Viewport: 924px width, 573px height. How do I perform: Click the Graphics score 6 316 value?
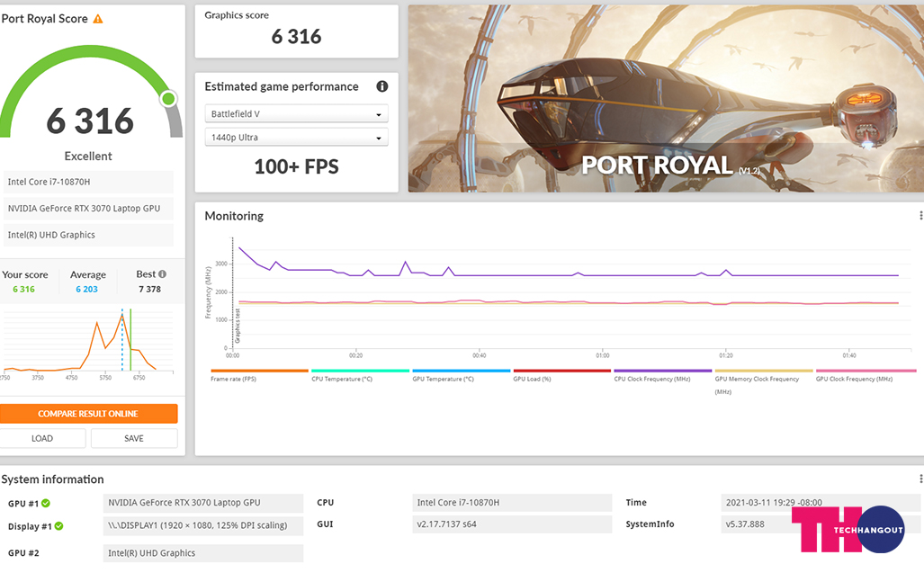[x=296, y=37]
